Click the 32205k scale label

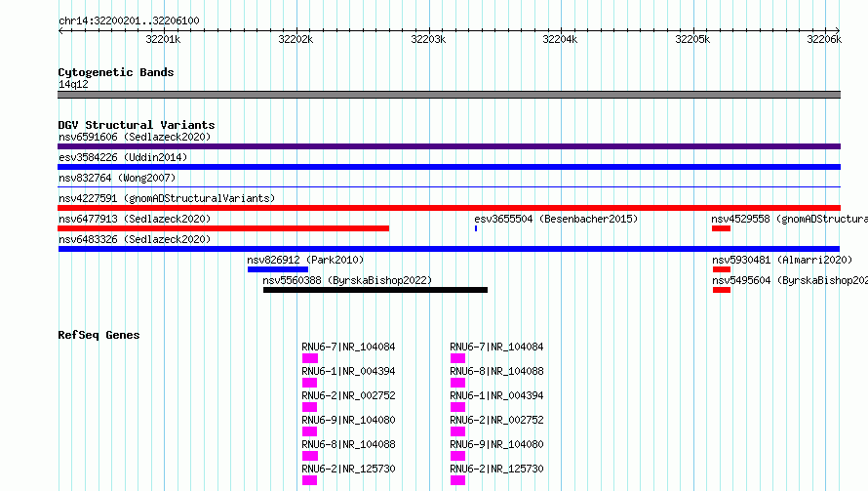pos(692,39)
